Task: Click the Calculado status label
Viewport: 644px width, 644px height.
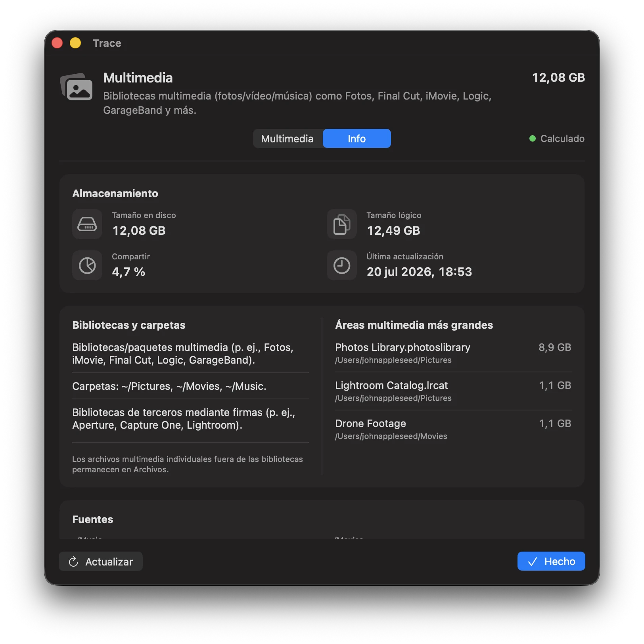Action: tap(562, 138)
